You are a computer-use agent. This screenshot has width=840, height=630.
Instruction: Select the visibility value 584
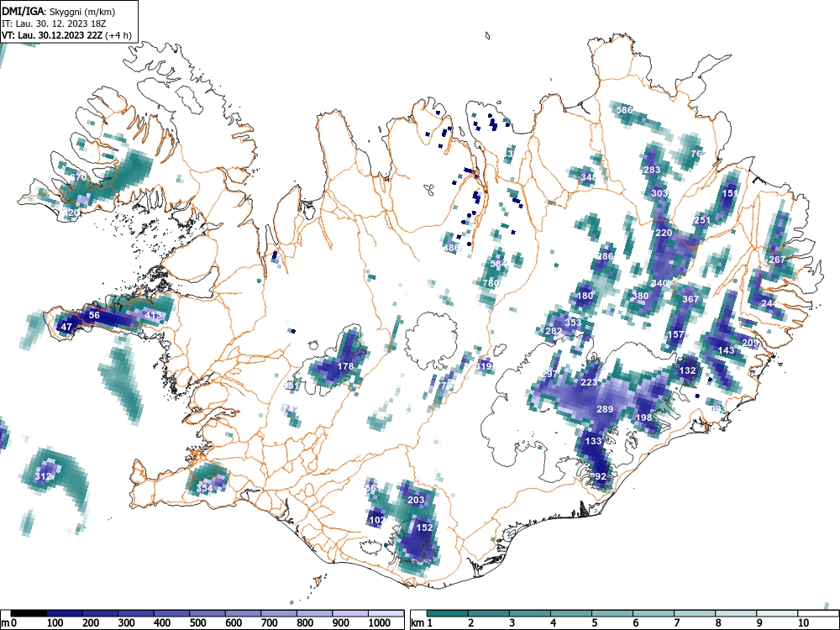pos(498,264)
